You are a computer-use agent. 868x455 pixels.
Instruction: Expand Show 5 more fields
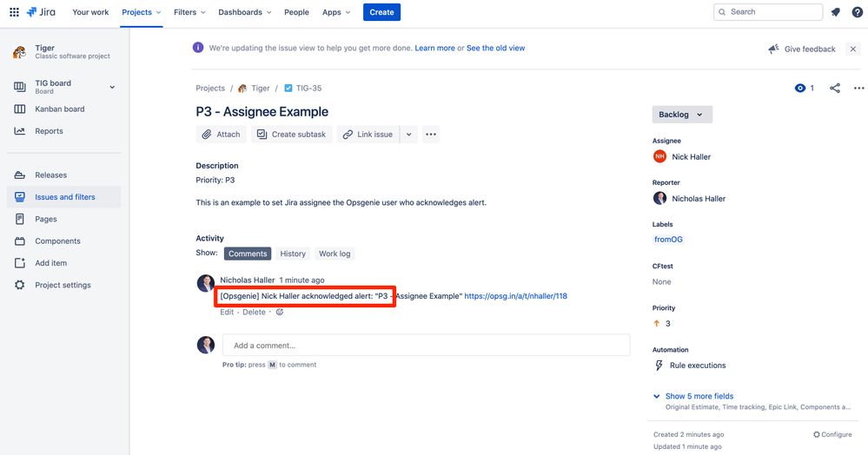tap(699, 396)
